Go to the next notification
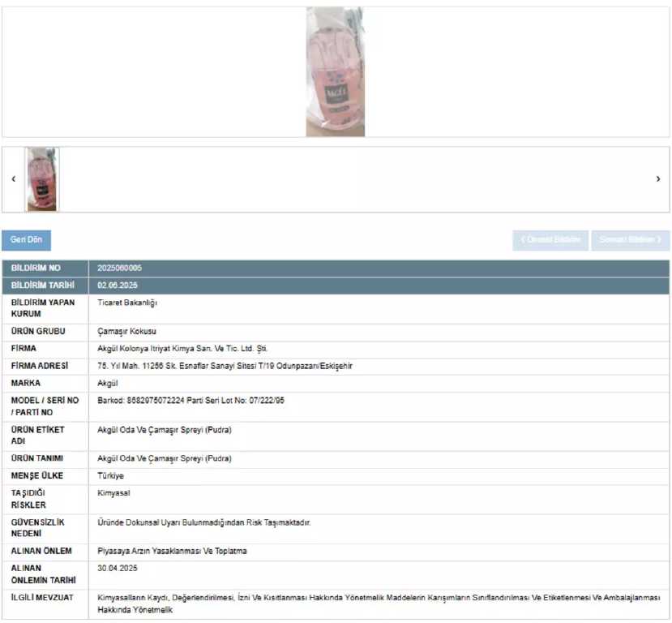Image resolution: width=672 pixels, height=623 pixels. coord(631,240)
